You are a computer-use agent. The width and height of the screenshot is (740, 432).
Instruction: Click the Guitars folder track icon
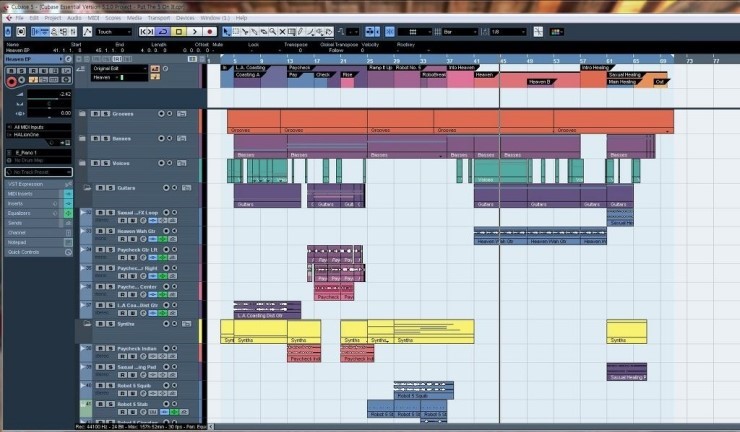[86, 187]
